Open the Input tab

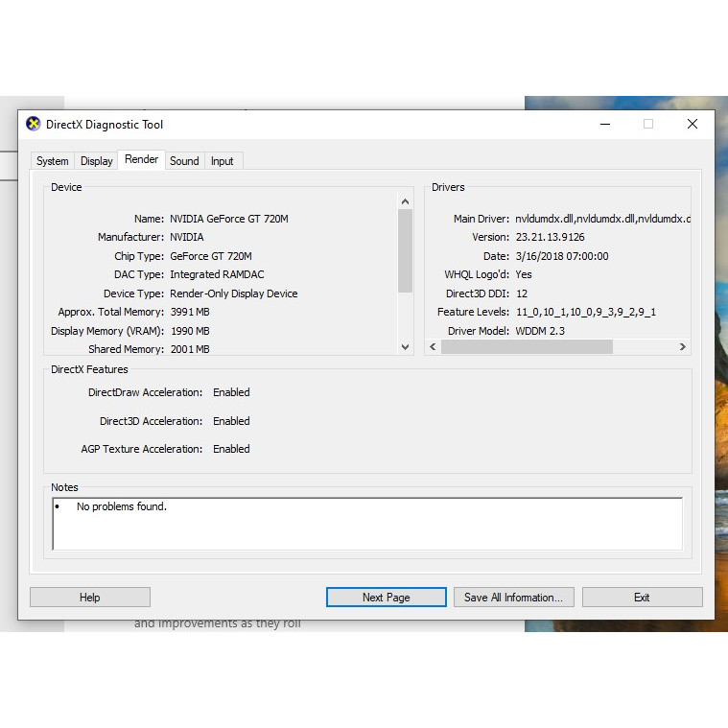pos(222,161)
